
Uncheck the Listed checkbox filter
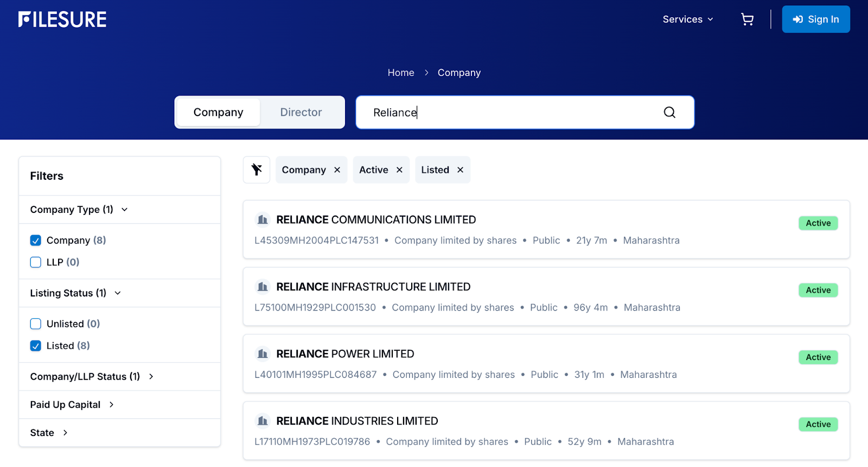click(36, 346)
